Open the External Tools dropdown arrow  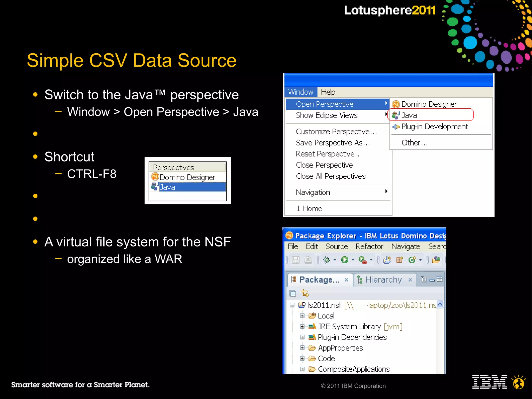coord(371,260)
